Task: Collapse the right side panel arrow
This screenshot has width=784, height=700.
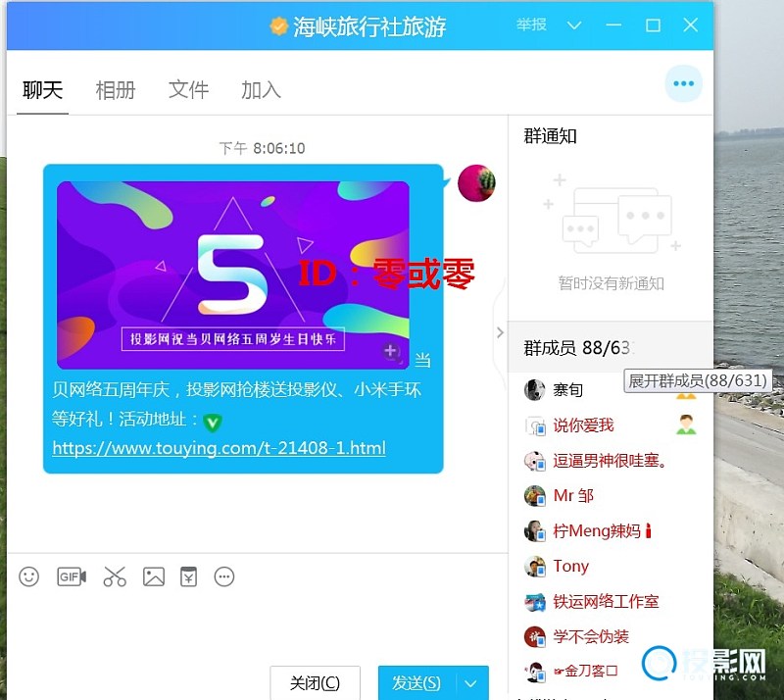Action: click(500, 332)
